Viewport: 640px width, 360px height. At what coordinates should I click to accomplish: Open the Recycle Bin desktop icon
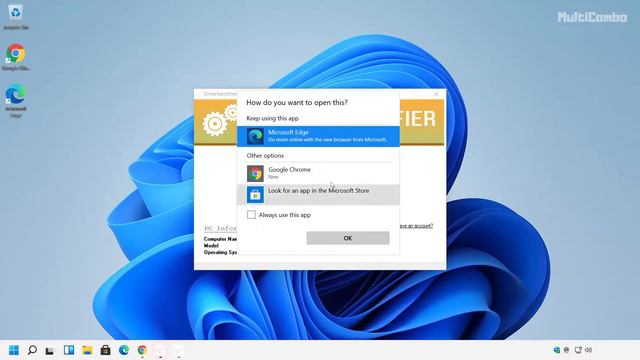click(x=16, y=16)
